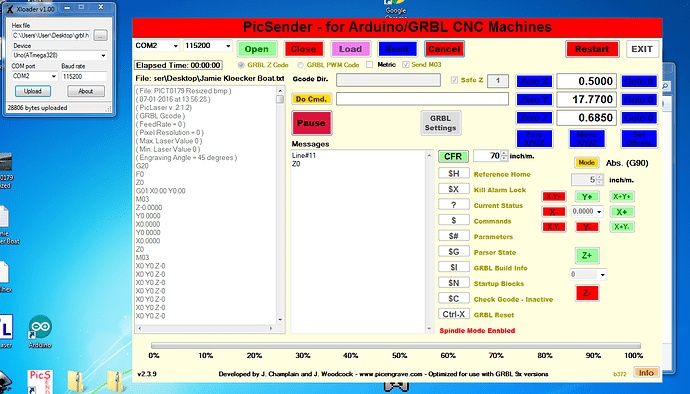Image resolution: width=690 pixels, height=394 pixels.
Task: Zero the Z axis
Action: click(534, 118)
